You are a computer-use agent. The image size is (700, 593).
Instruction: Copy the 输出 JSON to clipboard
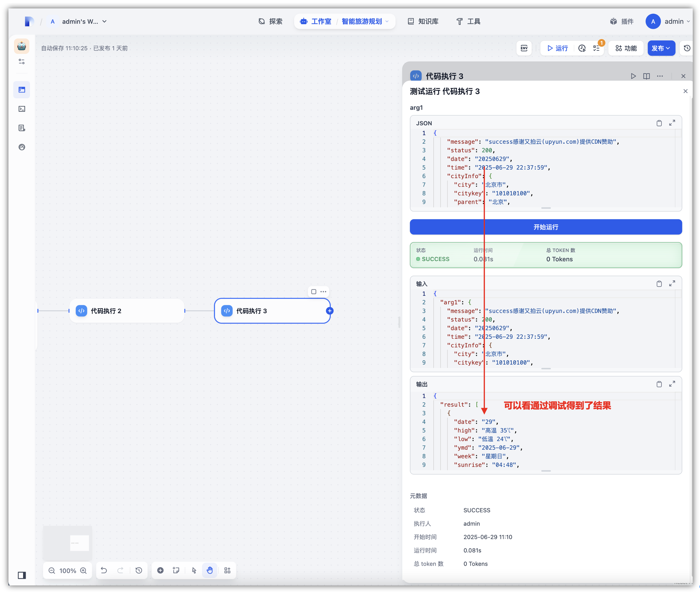tap(659, 384)
